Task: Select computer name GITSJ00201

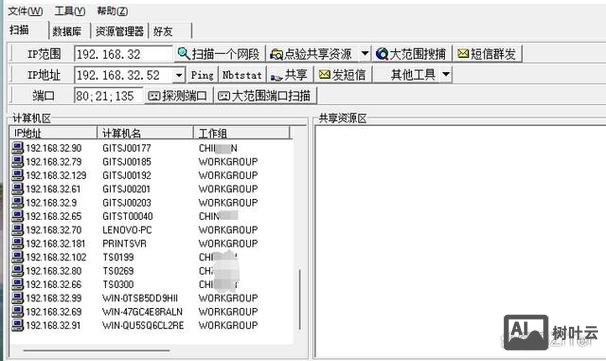Action: pyautogui.click(x=126, y=189)
